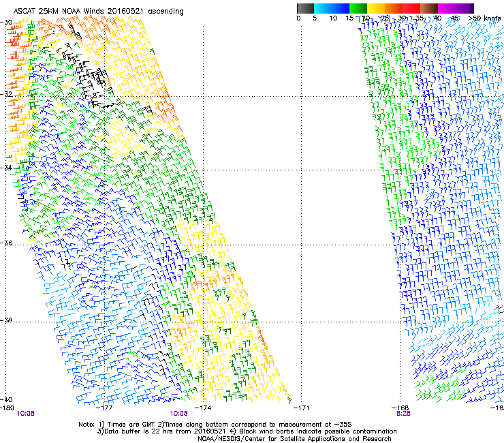Click the green 15-20 knots color bar segment
Image resolution: width=504 pixels, height=443 pixels.
[x=358, y=8]
